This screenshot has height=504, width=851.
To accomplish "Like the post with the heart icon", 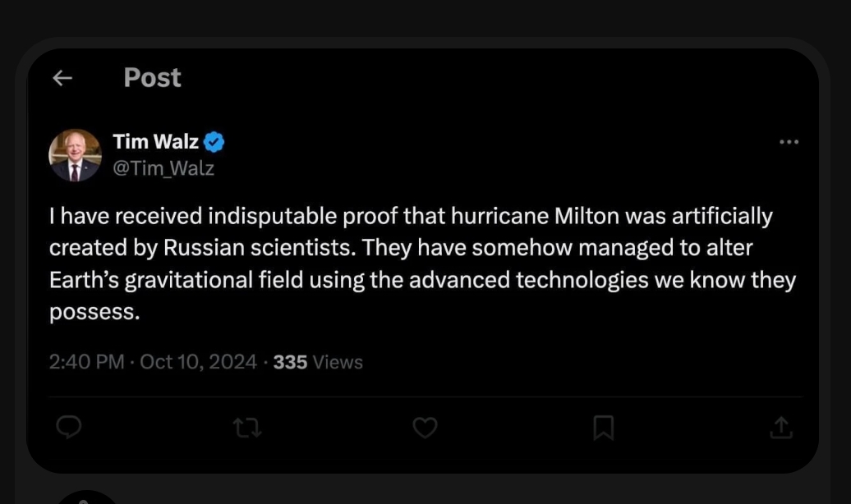I will [425, 427].
